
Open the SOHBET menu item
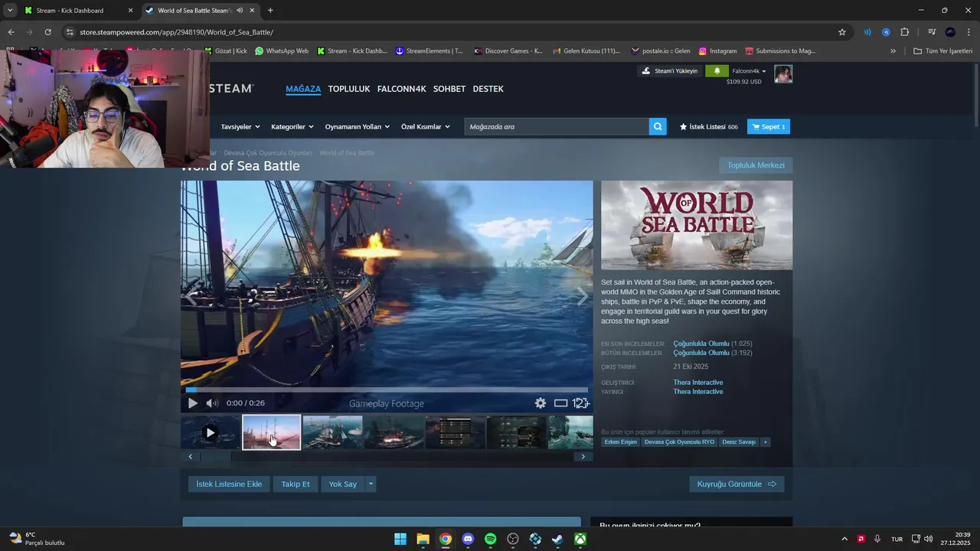click(449, 89)
